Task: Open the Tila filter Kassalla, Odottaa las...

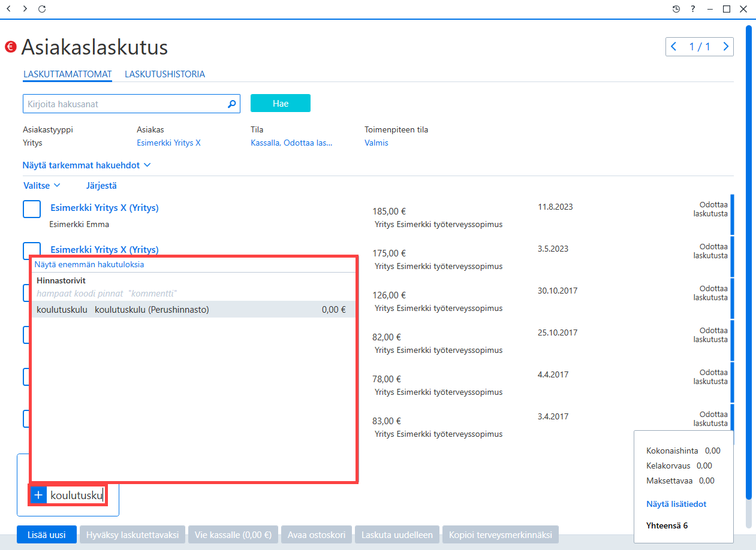Action: tap(291, 143)
